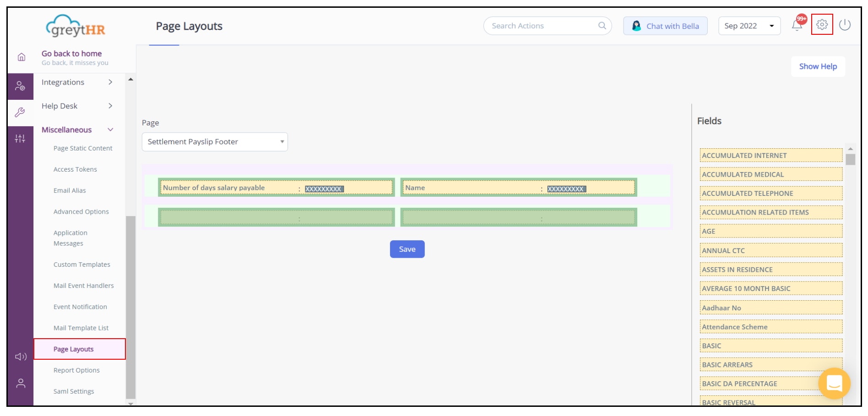868x416 pixels.
Task: Click the empty second-row left layout slot
Action: [x=276, y=217]
